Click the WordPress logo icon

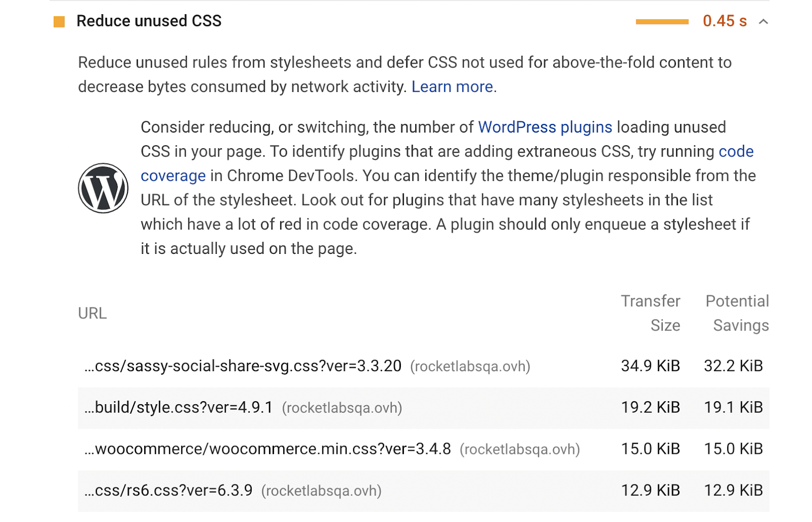(x=103, y=188)
